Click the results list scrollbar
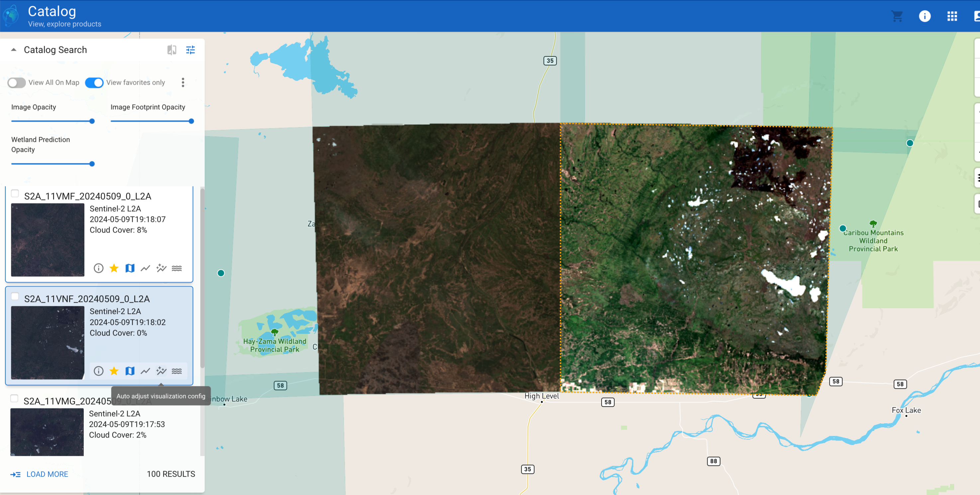 pos(202,278)
